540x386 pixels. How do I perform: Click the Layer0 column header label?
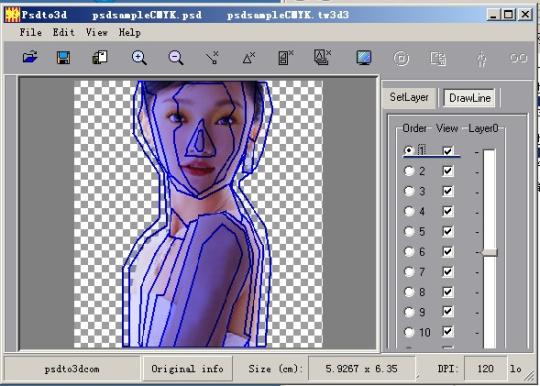pyautogui.click(x=483, y=128)
